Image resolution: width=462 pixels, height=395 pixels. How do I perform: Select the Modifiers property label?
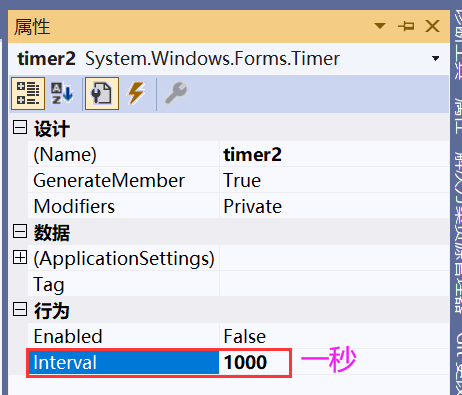coord(74,206)
